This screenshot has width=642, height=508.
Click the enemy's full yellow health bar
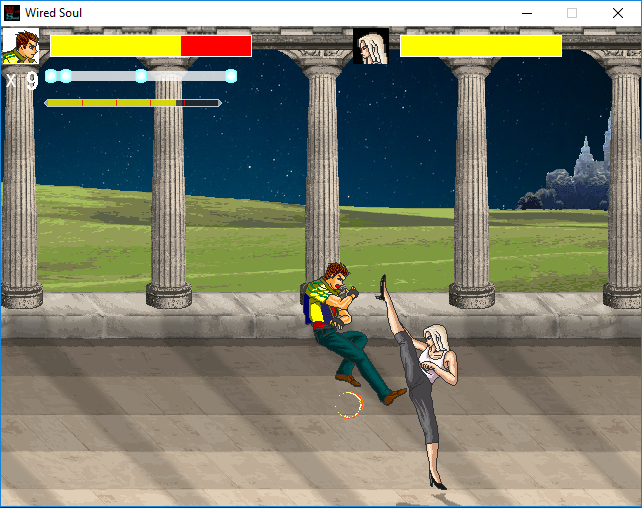(481, 46)
